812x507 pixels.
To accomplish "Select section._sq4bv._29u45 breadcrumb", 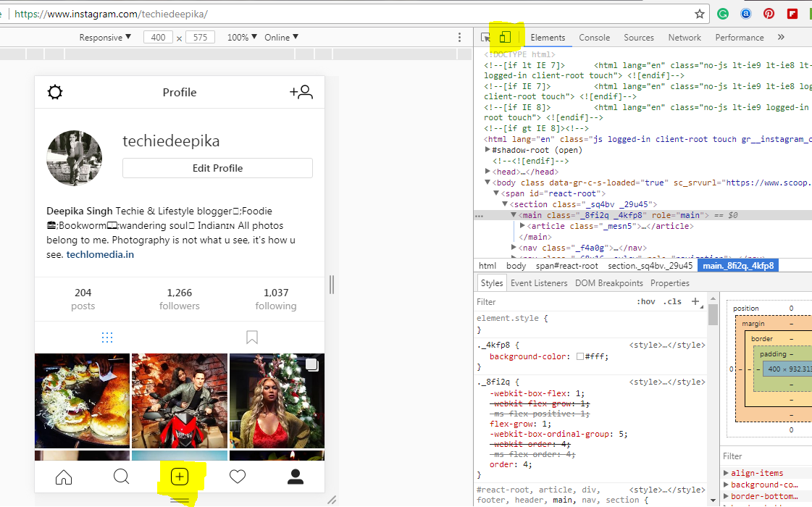I will [650, 266].
